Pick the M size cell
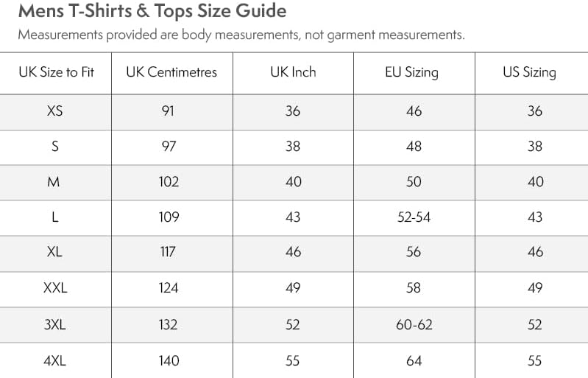Screen dimensions: 588x378 54,181
